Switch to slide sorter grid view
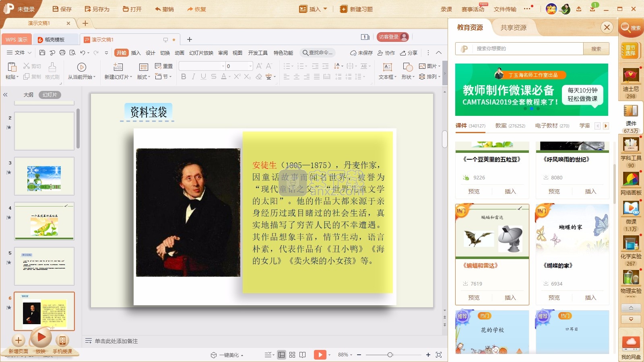The image size is (644, 362). point(292,355)
